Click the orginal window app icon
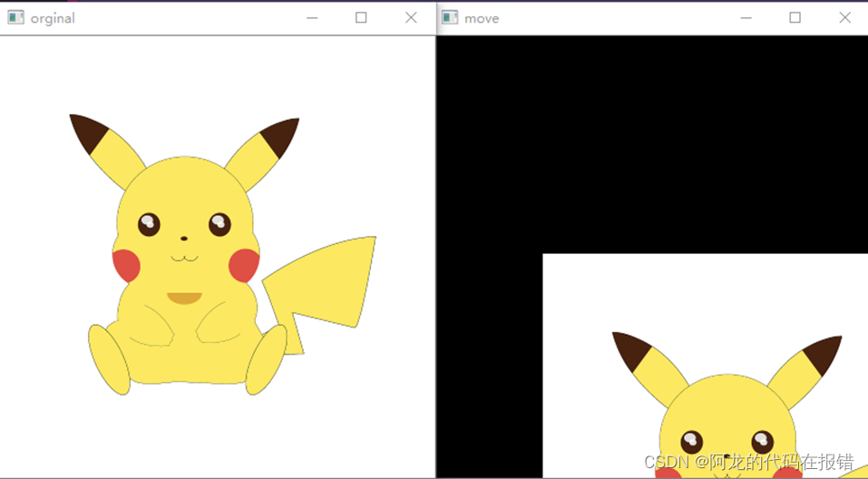This screenshot has width=868, height=479. coord(15,18)
